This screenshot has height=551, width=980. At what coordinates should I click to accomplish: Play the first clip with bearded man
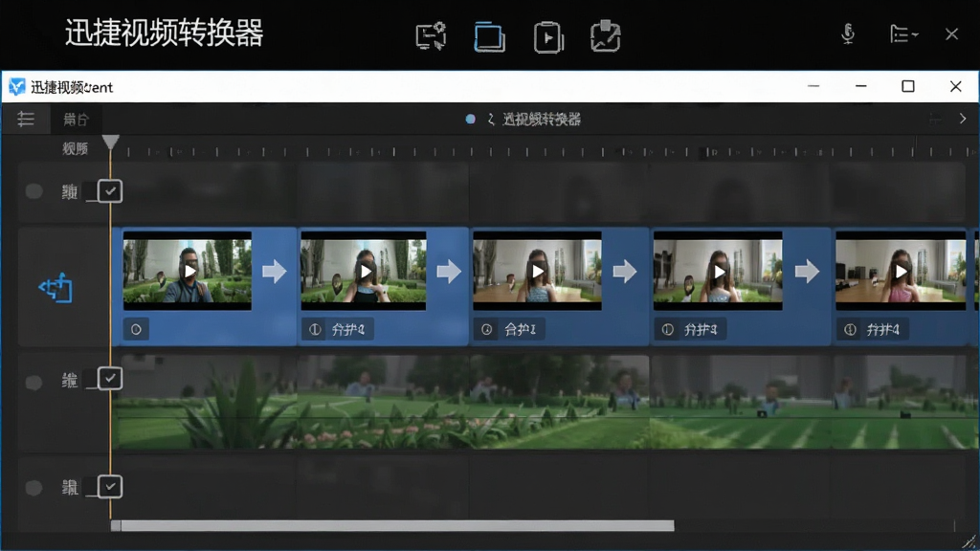click(x=190, y=271)
